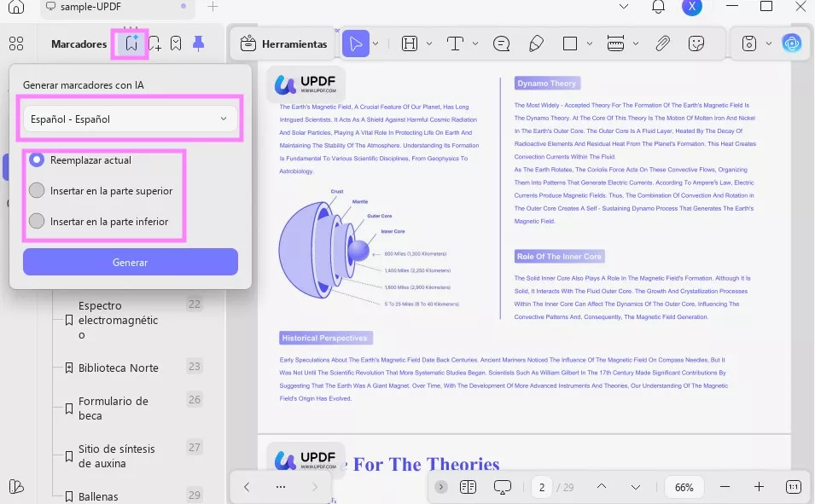Open the layers panel icon at bottom left

(x=16, y=487)
